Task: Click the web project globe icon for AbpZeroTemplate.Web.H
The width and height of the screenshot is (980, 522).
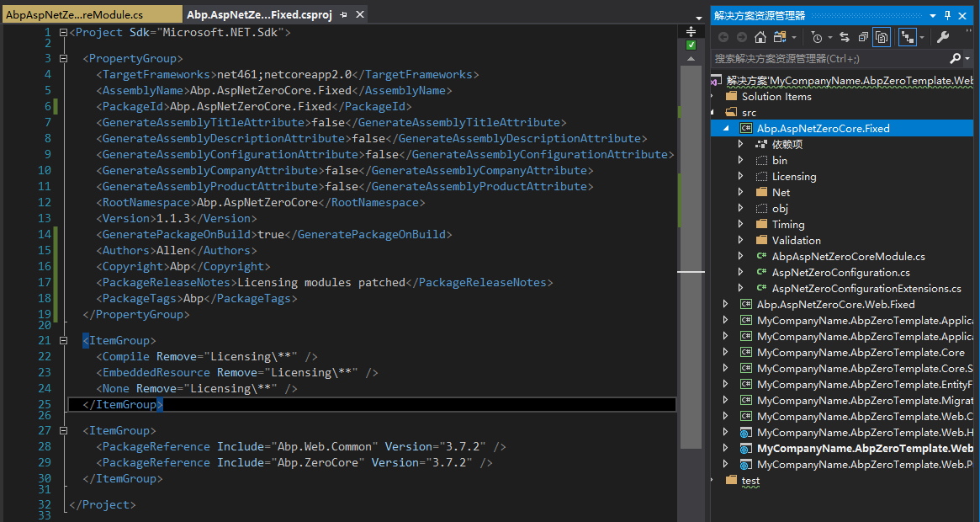Action: (x=745, y=433)
